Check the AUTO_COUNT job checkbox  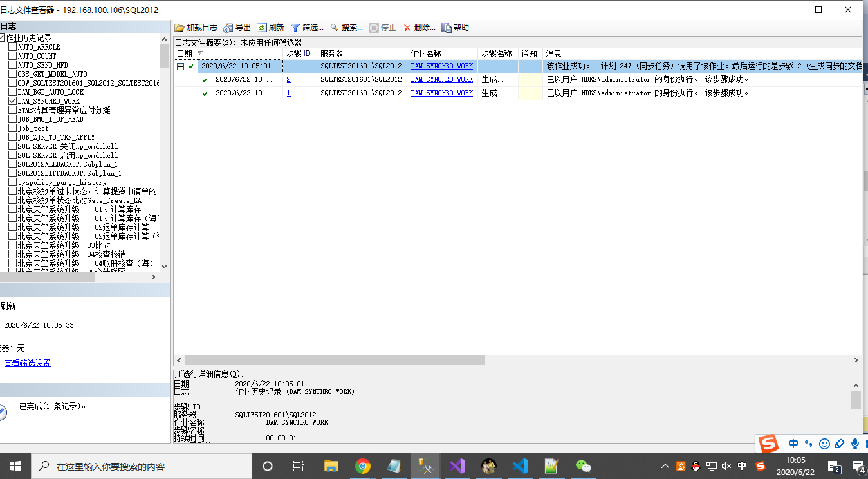(x=12, y=57)
